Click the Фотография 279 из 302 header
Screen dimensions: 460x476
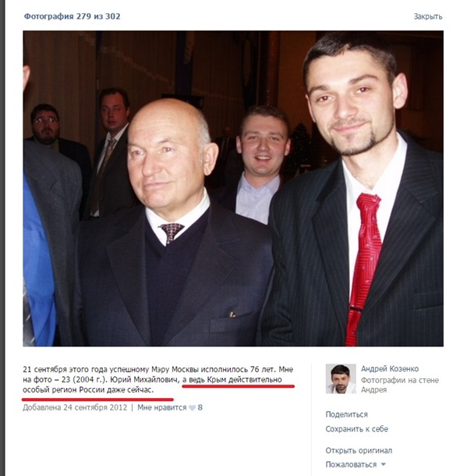point(73,16)
